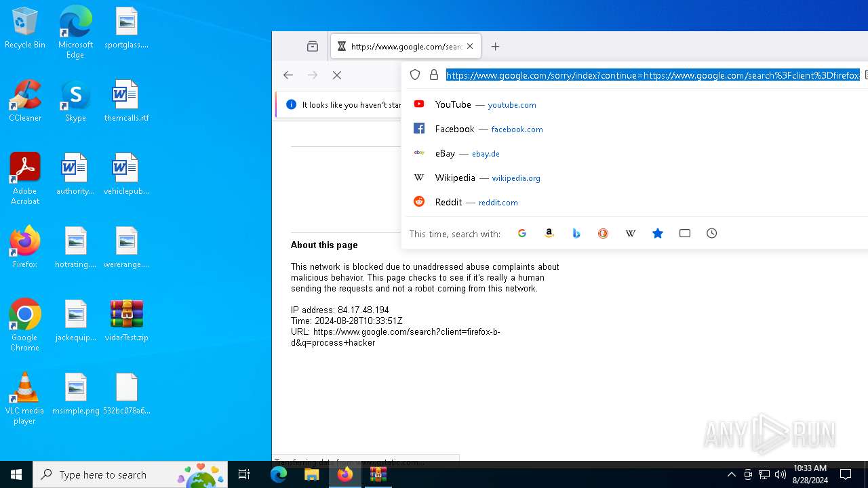Select 532bc078a6 file on desktop
The height and width of the screenshot is (488, 868).
(127, 394)
